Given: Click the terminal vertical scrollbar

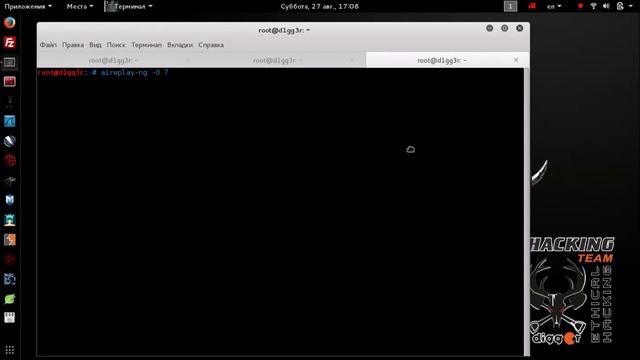Looking at the screenshot, I should pos(527,212).
